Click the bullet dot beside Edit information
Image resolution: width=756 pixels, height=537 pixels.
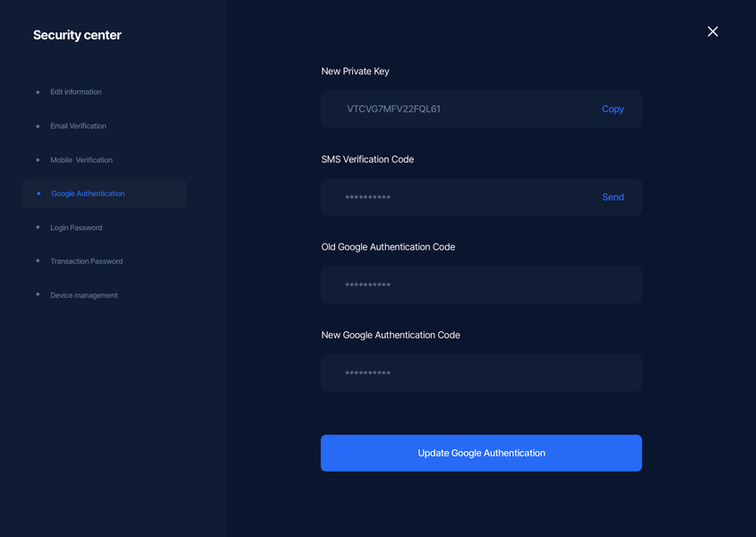point(38,92)
